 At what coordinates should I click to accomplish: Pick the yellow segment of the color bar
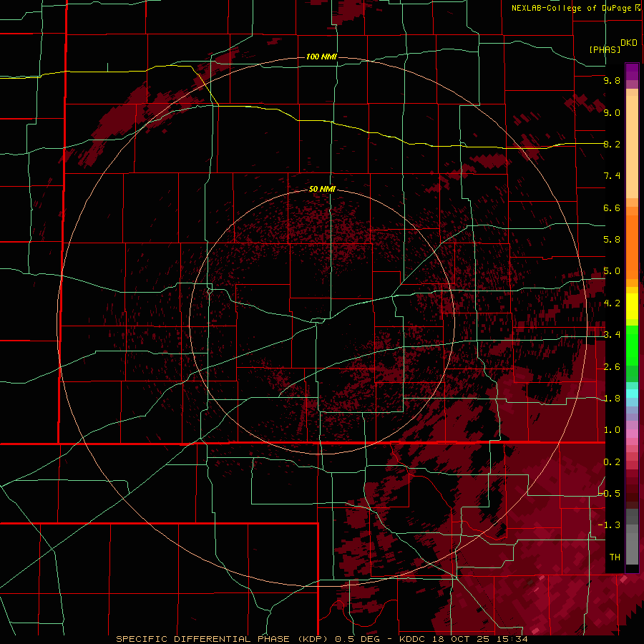pyautogui.click(x=632, y=306)
